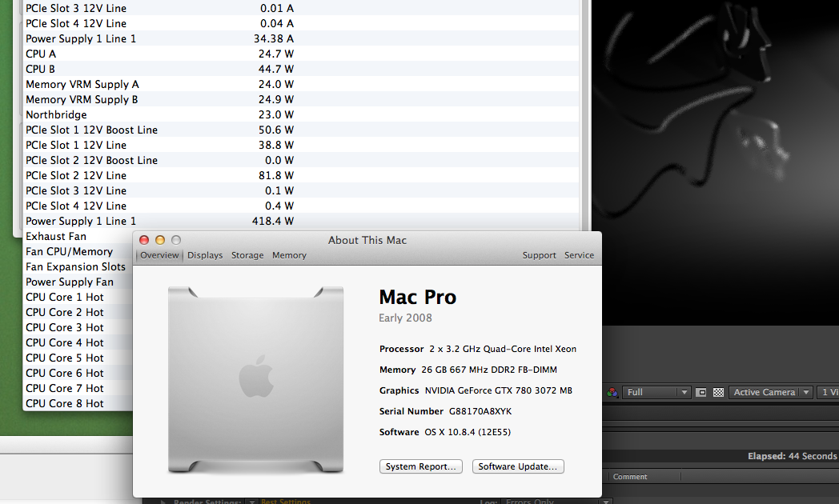Select the Fan CPU/Memory row
Viewport: 839px width, 504px height.
pyautogui.click(x=78, y=251)
